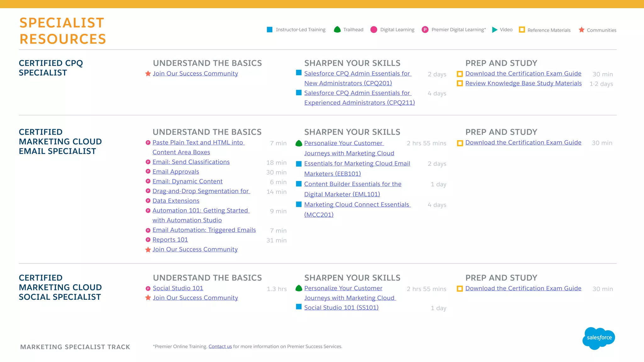The width and height of the screenshot is (644, 362).
Task: Click the Contact us footnote link
Action: [x=220, y=346]
